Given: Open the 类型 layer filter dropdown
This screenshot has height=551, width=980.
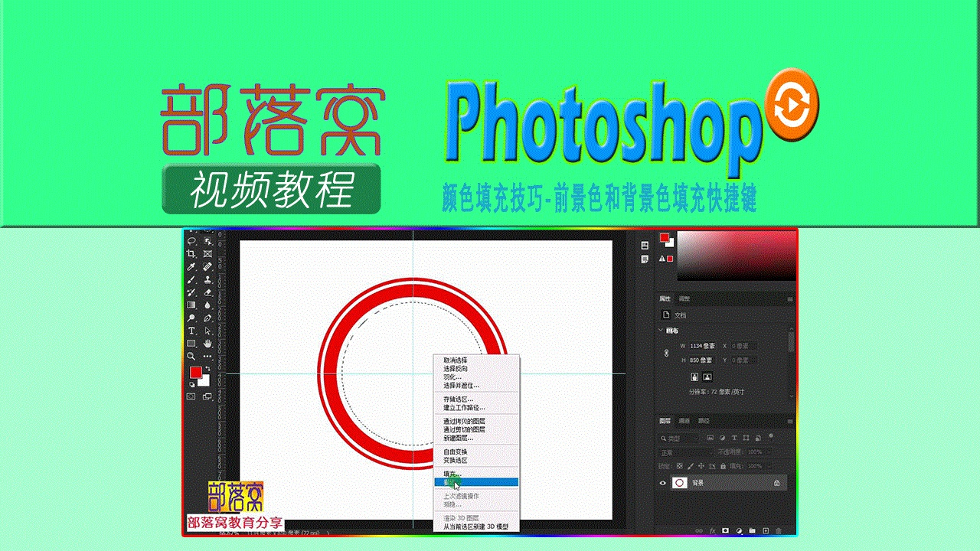Looking at the screenshot, I should click(680, 438).
